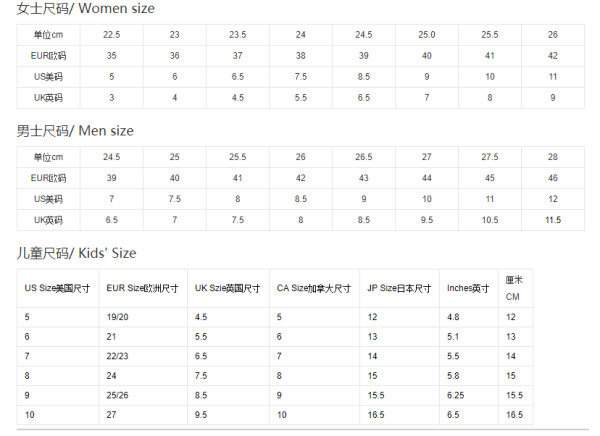Select the "CA Size加拿大尺寸" Kids column header
The width and height of the screenshot is (600, 436).
314,289
